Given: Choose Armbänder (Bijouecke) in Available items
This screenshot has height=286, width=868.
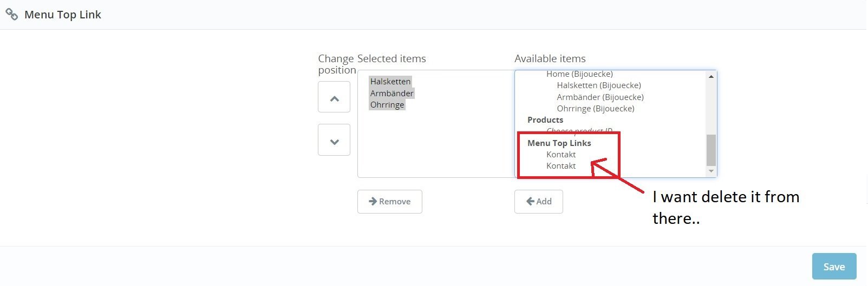Looking at the screenshot, I should [600, 97].
